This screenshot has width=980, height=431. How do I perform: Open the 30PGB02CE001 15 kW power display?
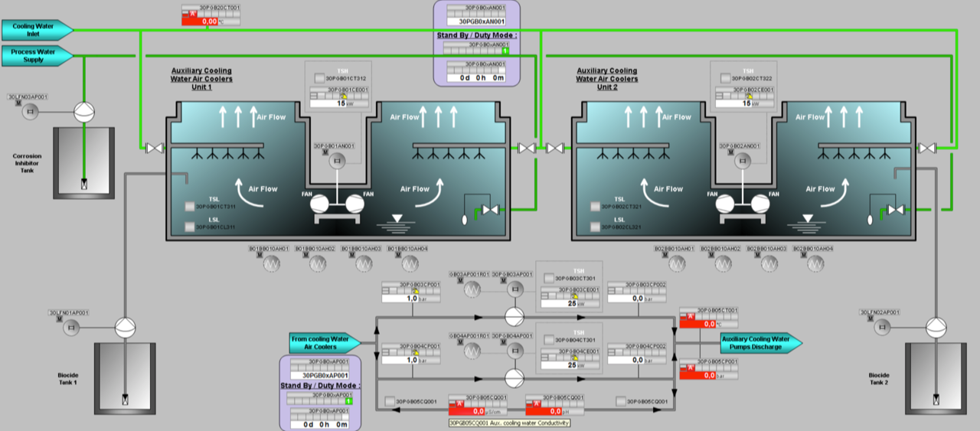[x=745, y=96]
